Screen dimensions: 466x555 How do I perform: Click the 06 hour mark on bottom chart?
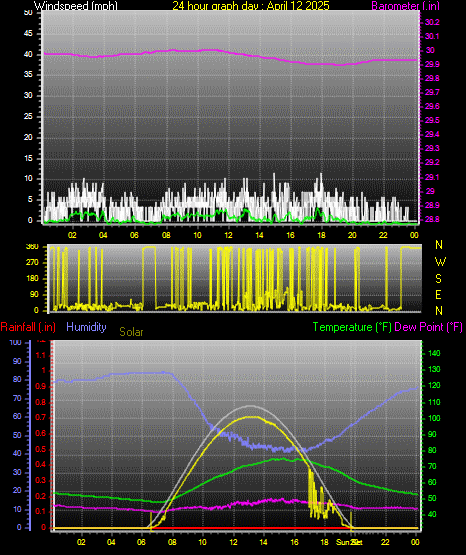(x=141, y=542)
